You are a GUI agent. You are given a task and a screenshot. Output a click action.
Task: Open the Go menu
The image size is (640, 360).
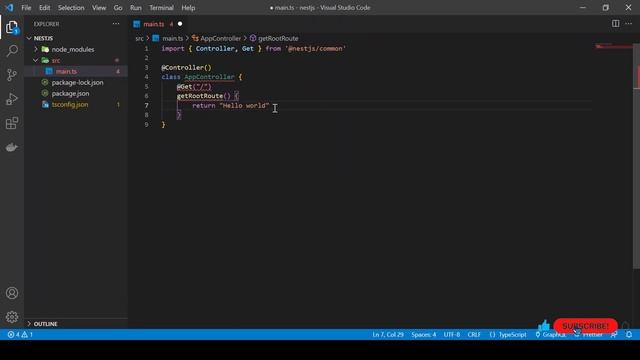(118, 8)
